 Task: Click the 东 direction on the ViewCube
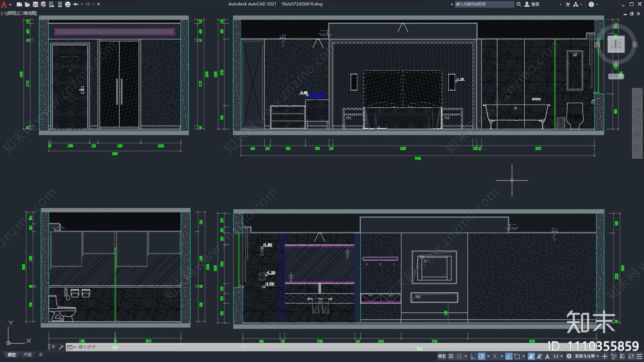[x=635, y=44]
